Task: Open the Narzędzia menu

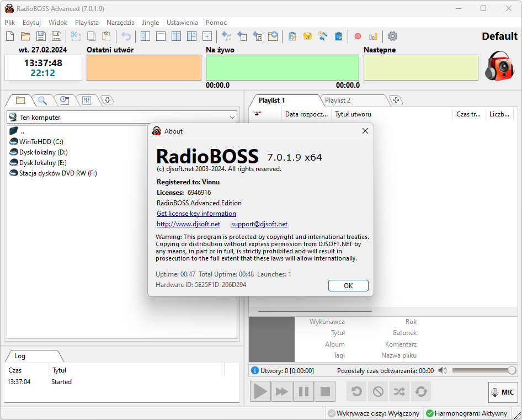Action: coord(120,22)
